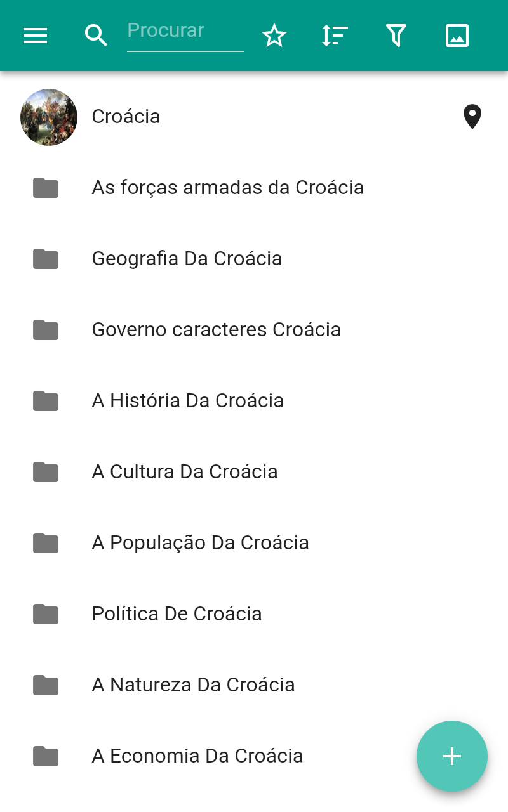
Task: Open Política De Croácia entry
Action: [177, 614]
